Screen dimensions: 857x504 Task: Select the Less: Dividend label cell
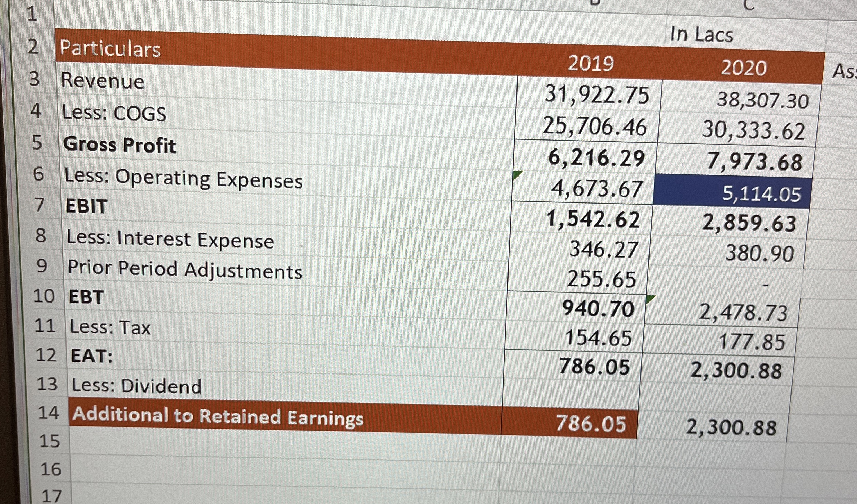click(x=137, y=386)
